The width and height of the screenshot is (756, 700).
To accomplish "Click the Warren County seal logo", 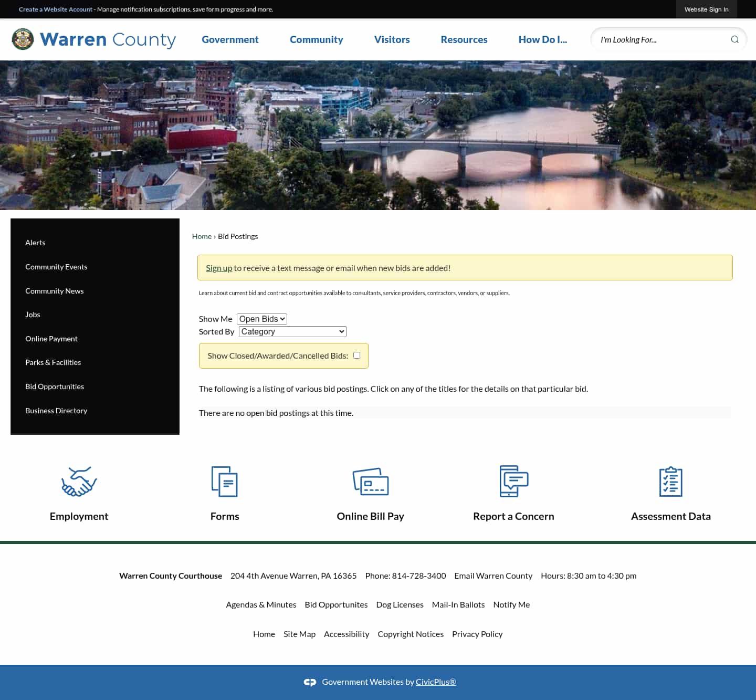I will coord(22,39).
